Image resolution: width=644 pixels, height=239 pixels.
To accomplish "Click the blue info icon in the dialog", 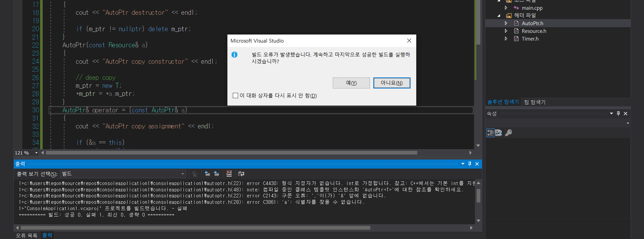I will [x=234, y=55].
